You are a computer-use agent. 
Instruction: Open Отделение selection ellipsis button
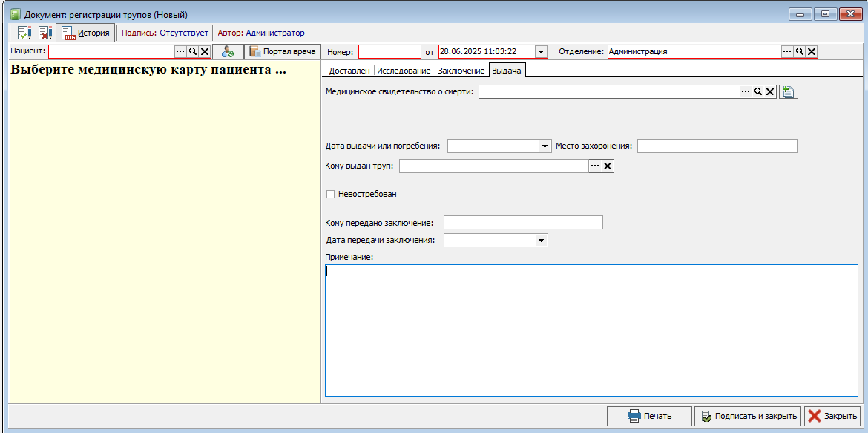pos(787,51)
